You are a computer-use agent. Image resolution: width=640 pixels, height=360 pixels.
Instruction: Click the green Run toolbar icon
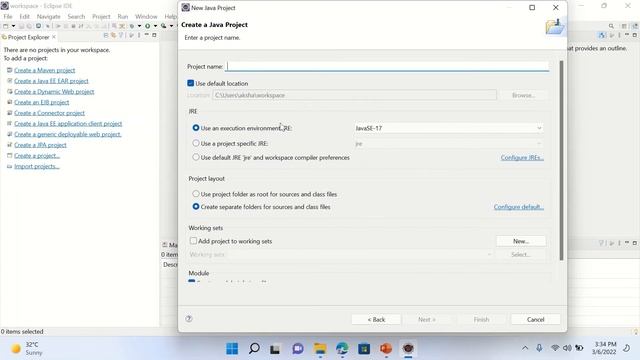[147, 26]
